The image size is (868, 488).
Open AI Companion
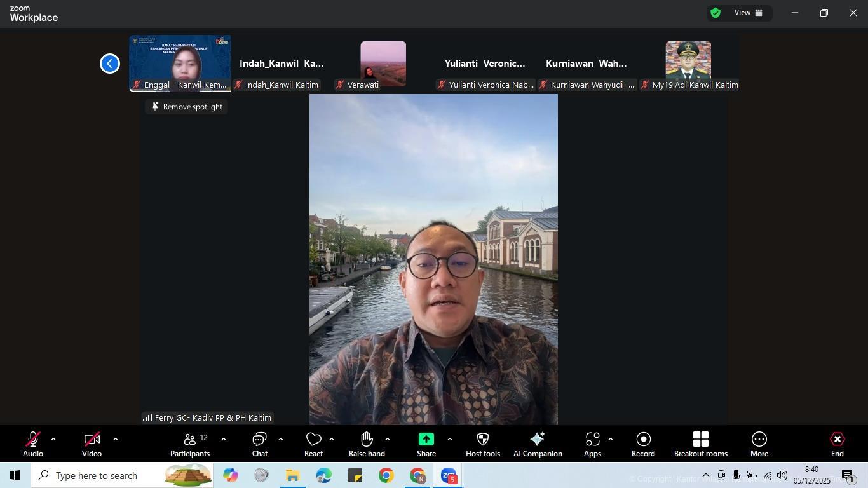pyautogui.click(x=538, y=444)
